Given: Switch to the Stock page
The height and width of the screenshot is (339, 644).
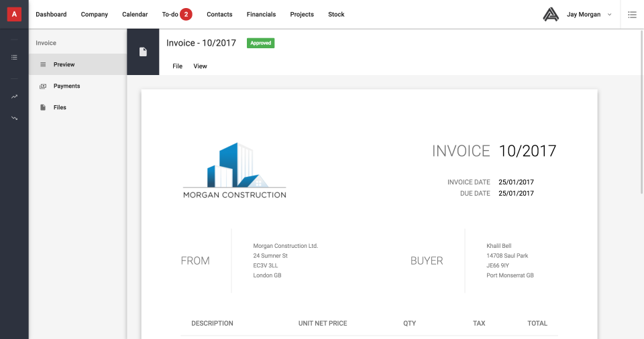Looking at the screenshot, I should pos(336,14).
